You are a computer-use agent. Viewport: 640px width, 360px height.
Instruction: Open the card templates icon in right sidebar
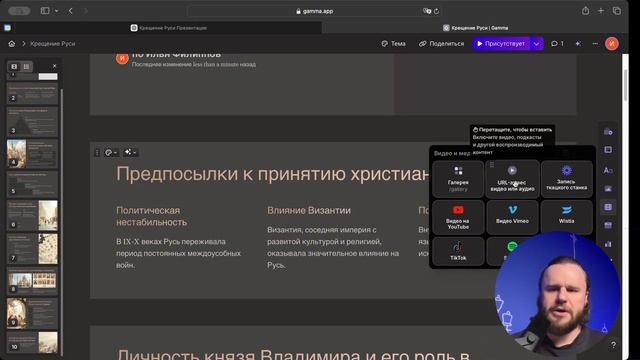(x=608, y=131)
